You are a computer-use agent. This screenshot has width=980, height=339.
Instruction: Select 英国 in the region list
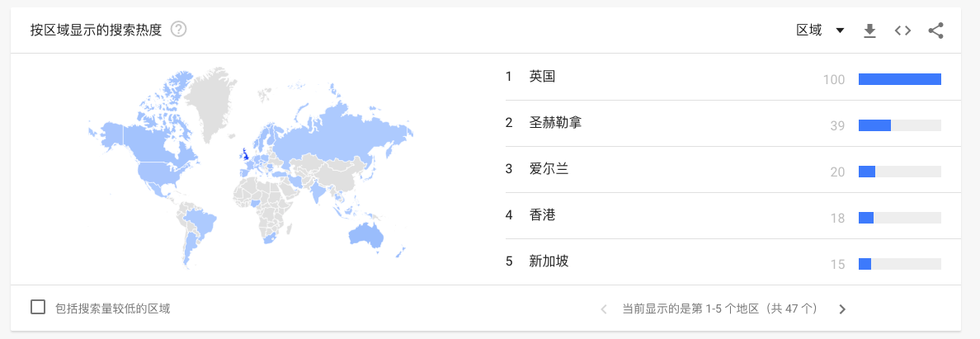click(x=542, y=77)
